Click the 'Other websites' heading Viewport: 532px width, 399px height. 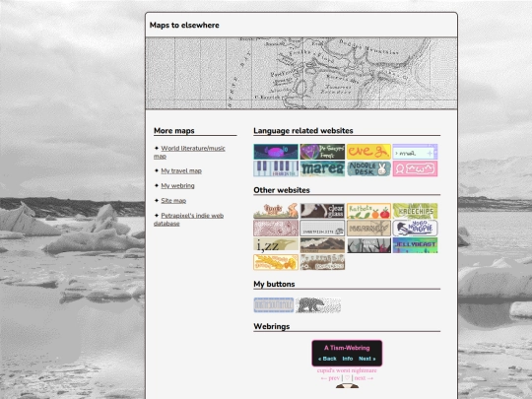click(x=282, y=190)
